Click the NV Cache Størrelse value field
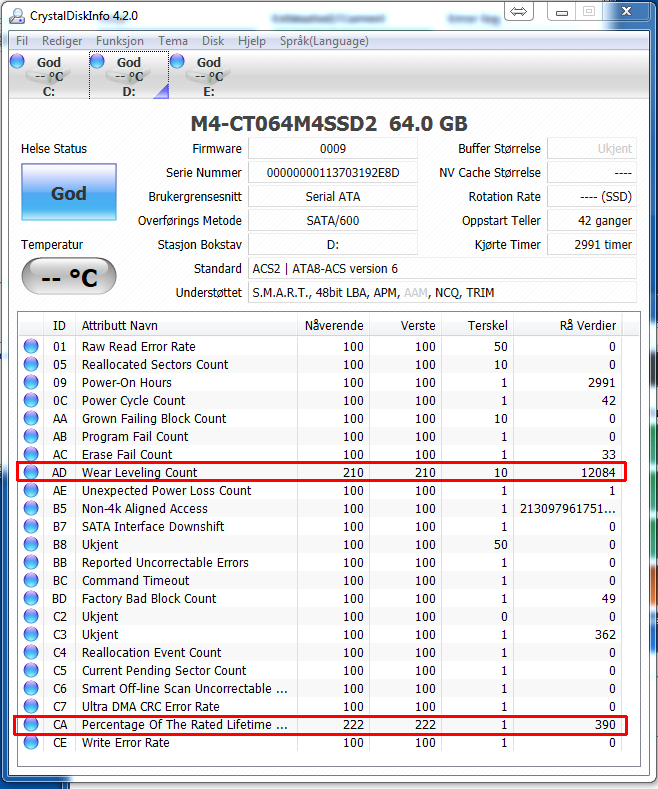Image resolution: width=658 pixels, height=789 pixels. click(592, 173)
